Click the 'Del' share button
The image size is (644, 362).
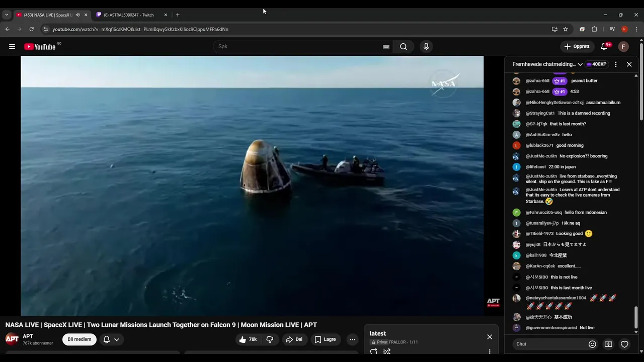pos(294,339)
